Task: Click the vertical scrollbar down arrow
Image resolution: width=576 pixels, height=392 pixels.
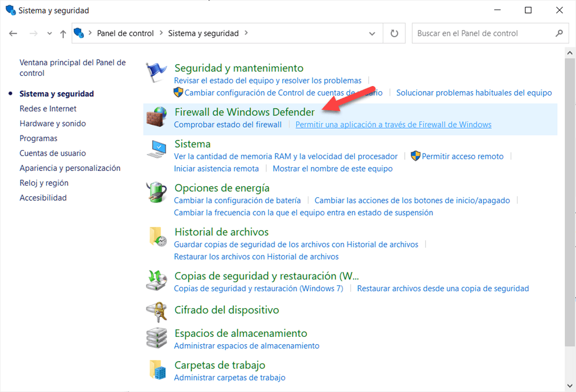Action: (570, 386)
